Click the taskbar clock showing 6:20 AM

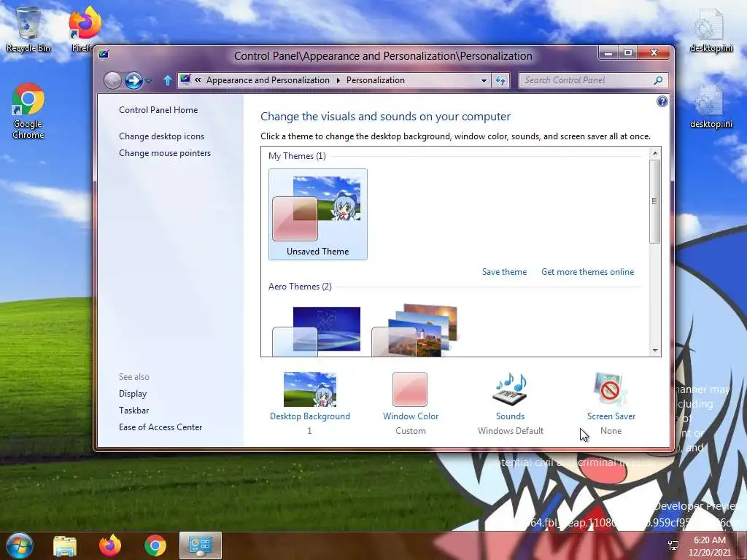click(x=709, y=546)
